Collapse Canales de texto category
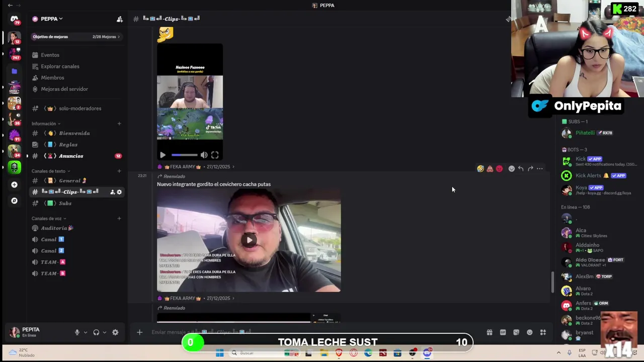 pos(51,171)
